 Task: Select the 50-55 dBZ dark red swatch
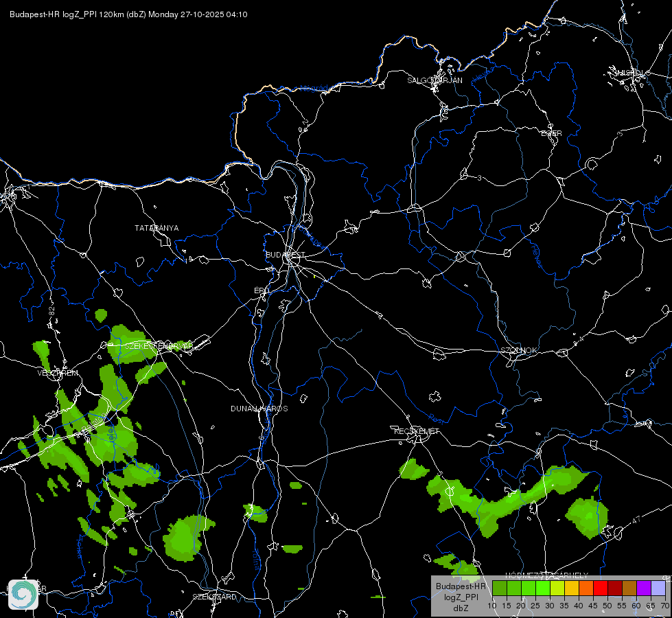point(615,588)
